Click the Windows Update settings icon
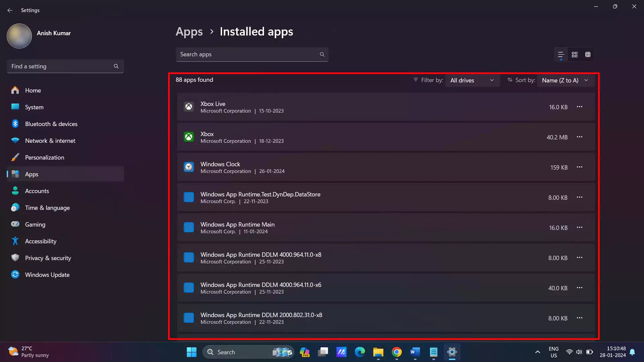Screen dimensions: 644x362 coord(15,275)
